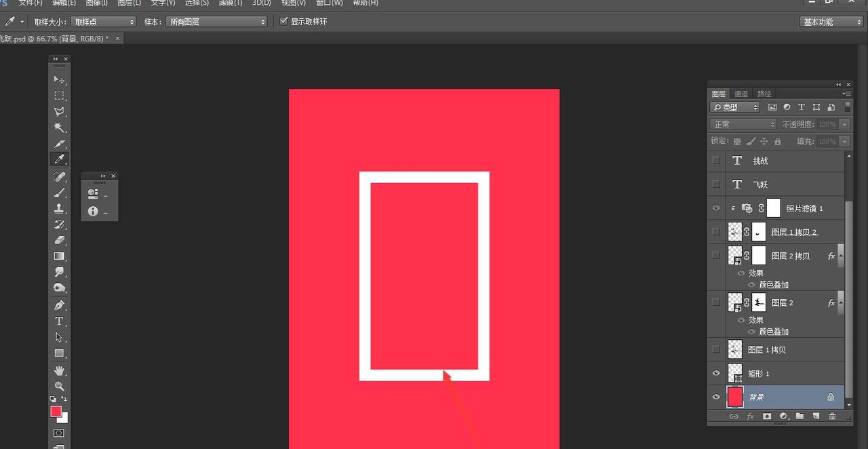
Task: Swap foreground and background colors
Action: (x=64, y=399)
